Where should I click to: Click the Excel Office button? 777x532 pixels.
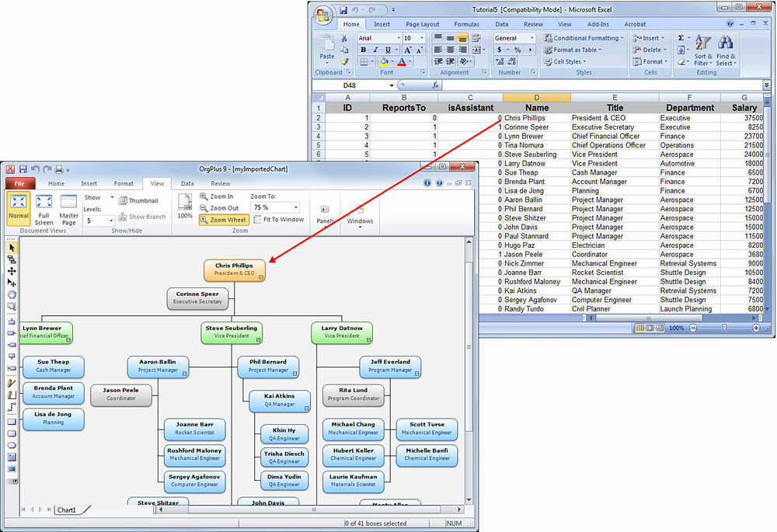pyautogui.click(x=323, y=15)
